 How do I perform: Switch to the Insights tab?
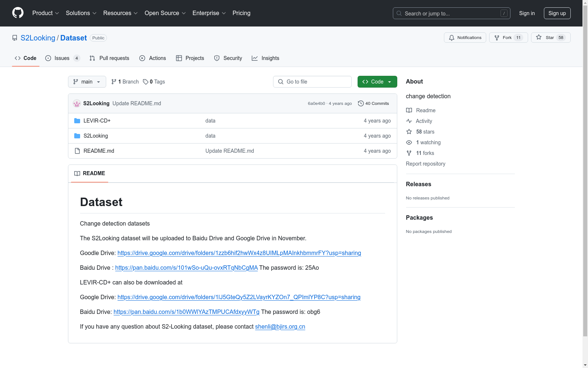point(265,58)
